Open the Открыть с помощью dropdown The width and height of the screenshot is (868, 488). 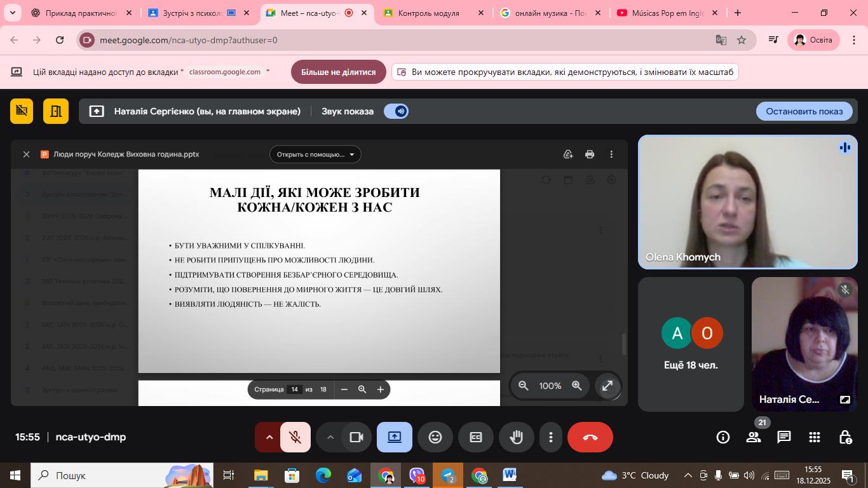coord(315,154)
